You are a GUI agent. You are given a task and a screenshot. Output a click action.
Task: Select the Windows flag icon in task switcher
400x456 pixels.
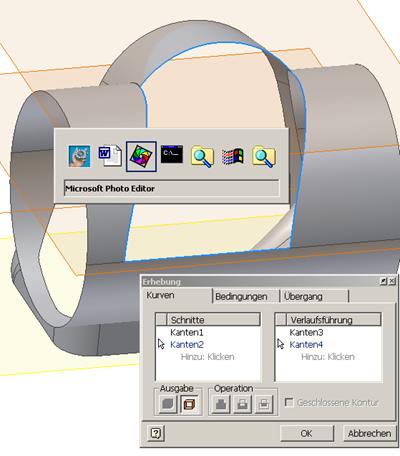coord(233,156)
